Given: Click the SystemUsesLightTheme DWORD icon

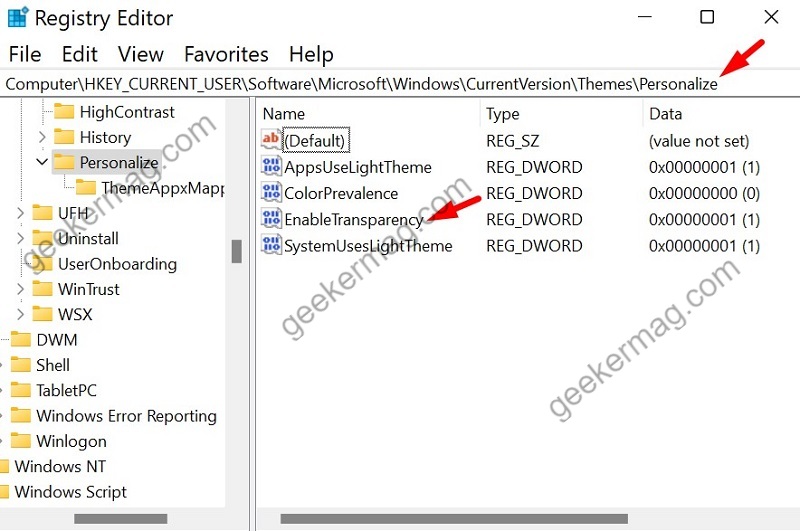Looking at the screenshot, I should point(271,245).
